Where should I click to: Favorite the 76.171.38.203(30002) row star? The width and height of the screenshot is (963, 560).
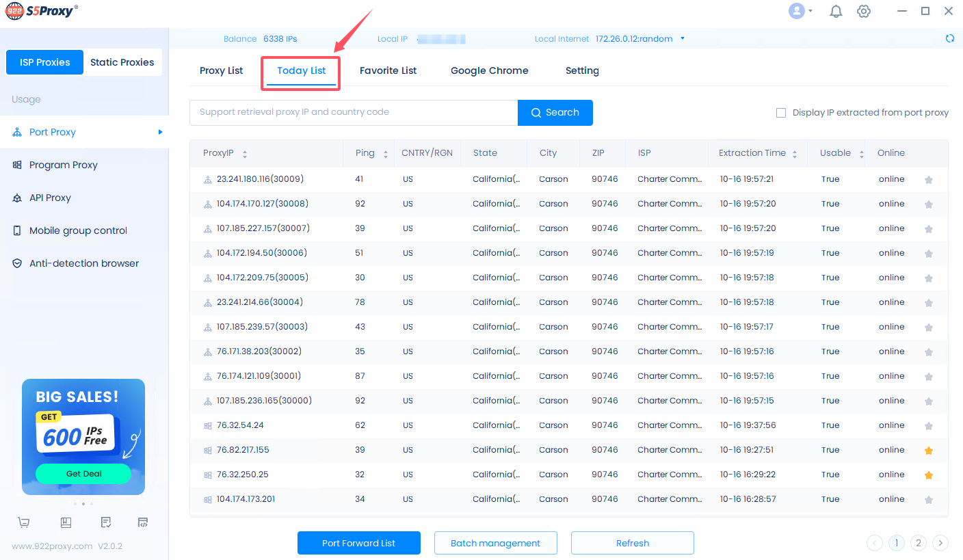pos(928,352)
